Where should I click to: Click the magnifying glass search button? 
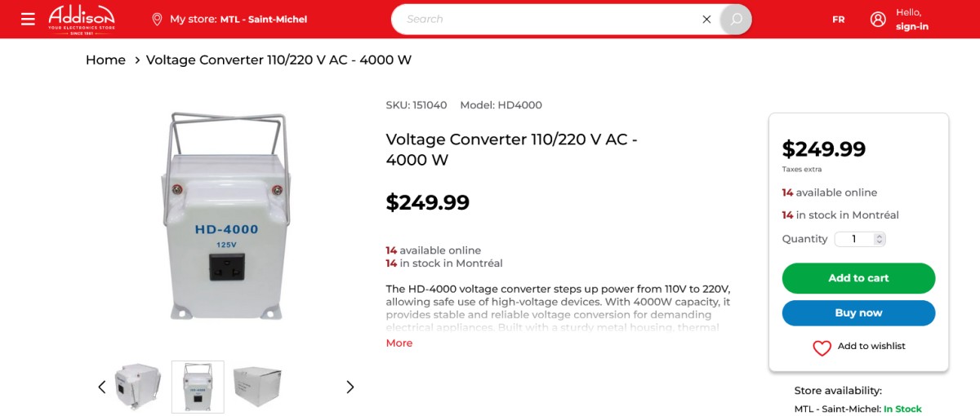[736, 19]
